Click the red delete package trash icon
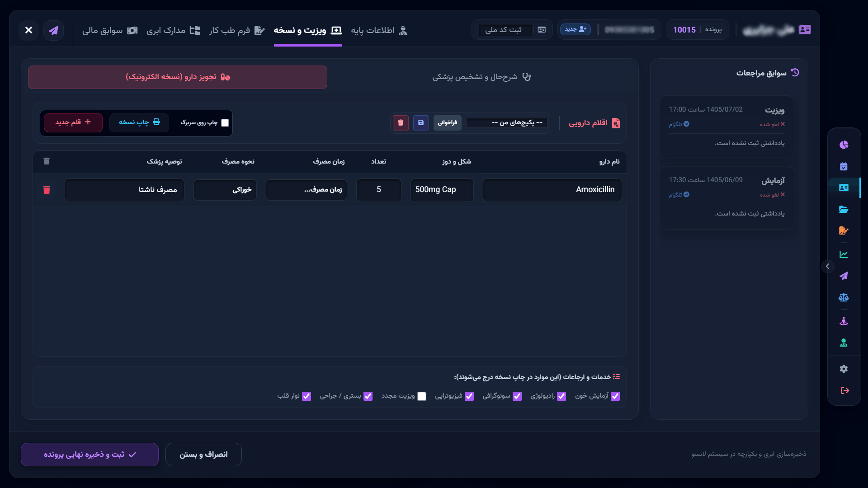This screenshot has width=868, height=488. [401, 123]
